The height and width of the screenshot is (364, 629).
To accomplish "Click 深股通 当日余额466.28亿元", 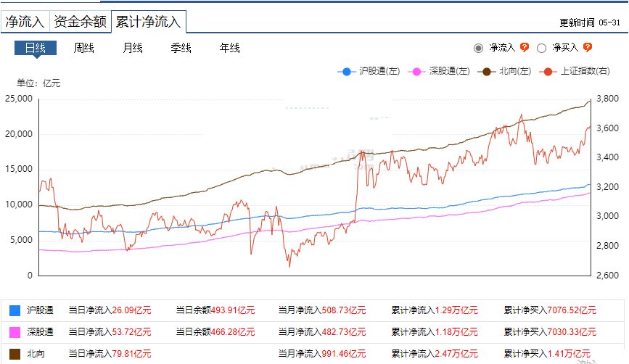I will click(x=215, y=332).
